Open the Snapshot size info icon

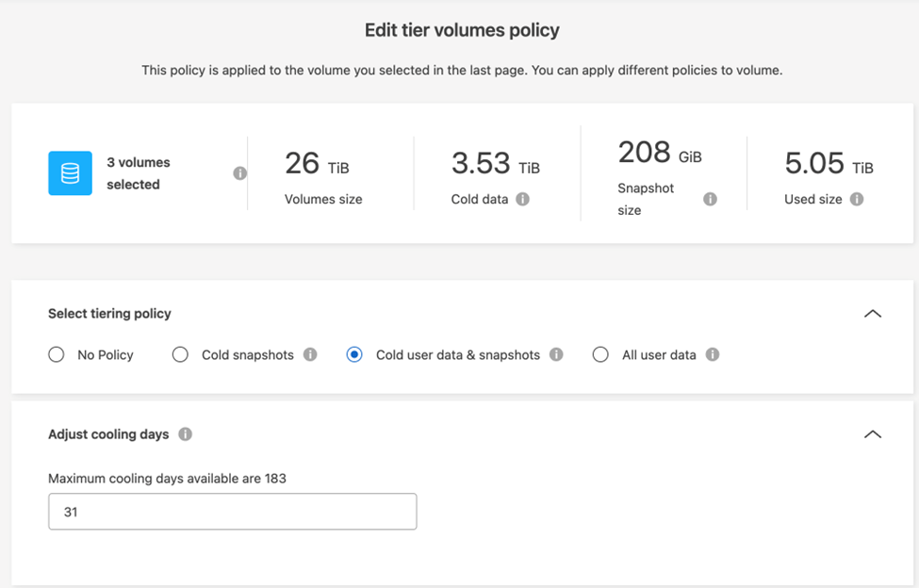click(x=710, y=200)
